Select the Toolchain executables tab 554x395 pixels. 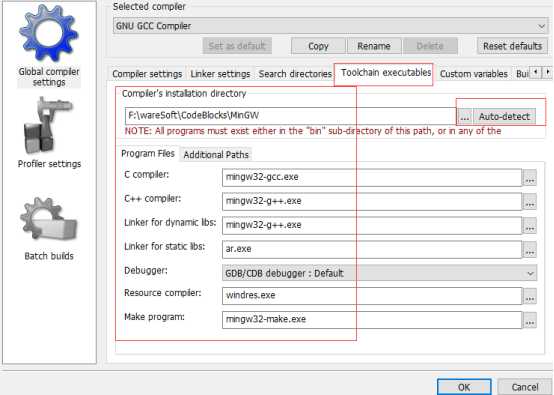pos(385,73)
